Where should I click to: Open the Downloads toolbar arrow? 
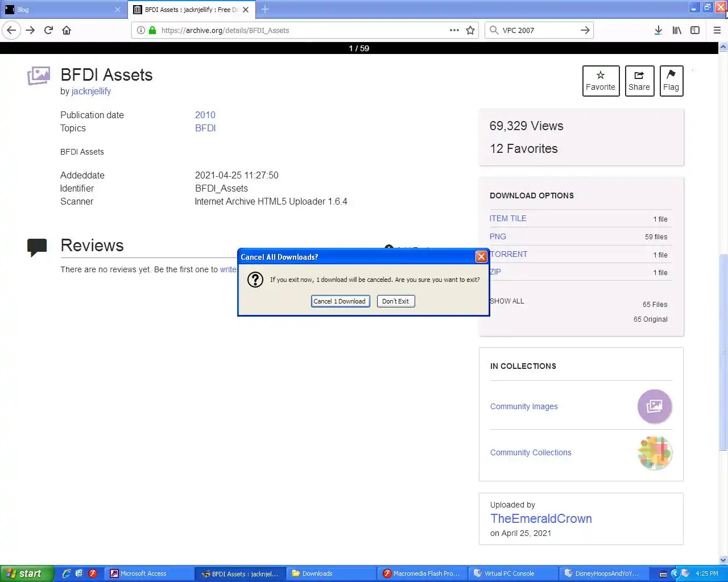[x=658, y=30]
